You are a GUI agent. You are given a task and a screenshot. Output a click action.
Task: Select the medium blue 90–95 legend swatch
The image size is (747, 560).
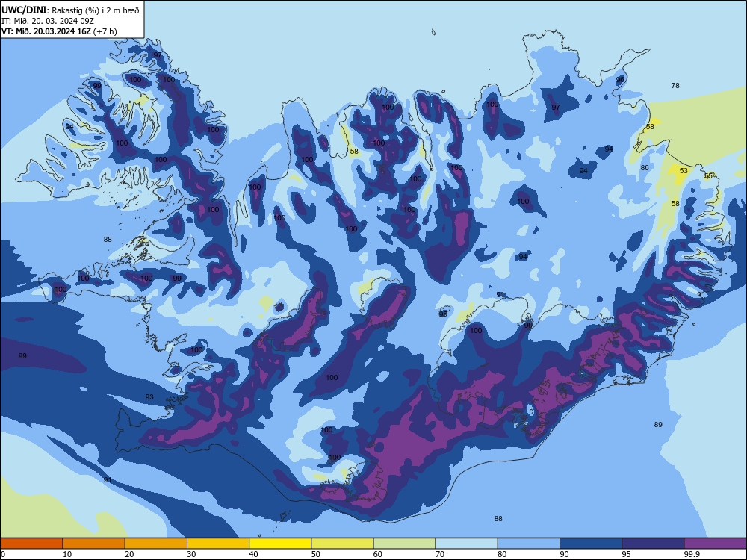591,544
